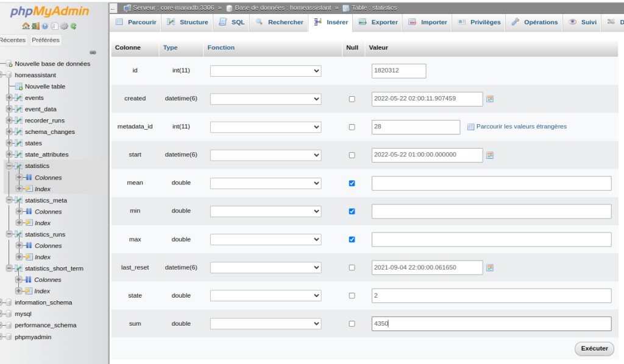
Task: Open the blue question-mark help icon
Action: point(45,26)
